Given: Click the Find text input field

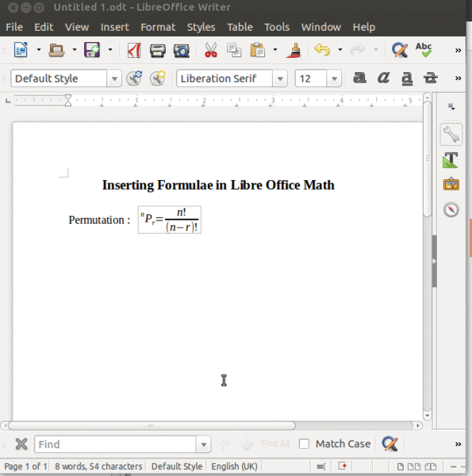Looking at the screenshot, I should point(115,444).
